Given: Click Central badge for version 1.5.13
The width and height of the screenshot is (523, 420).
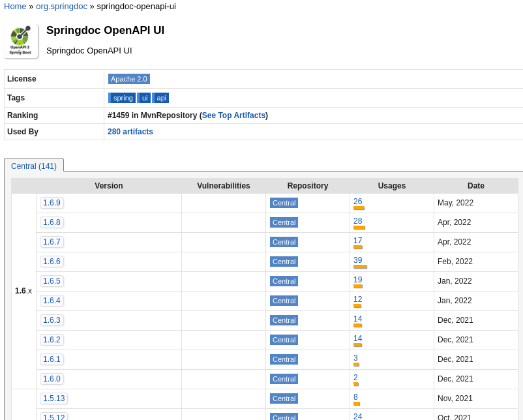Looking at the screenshot, I should [284, 398].
